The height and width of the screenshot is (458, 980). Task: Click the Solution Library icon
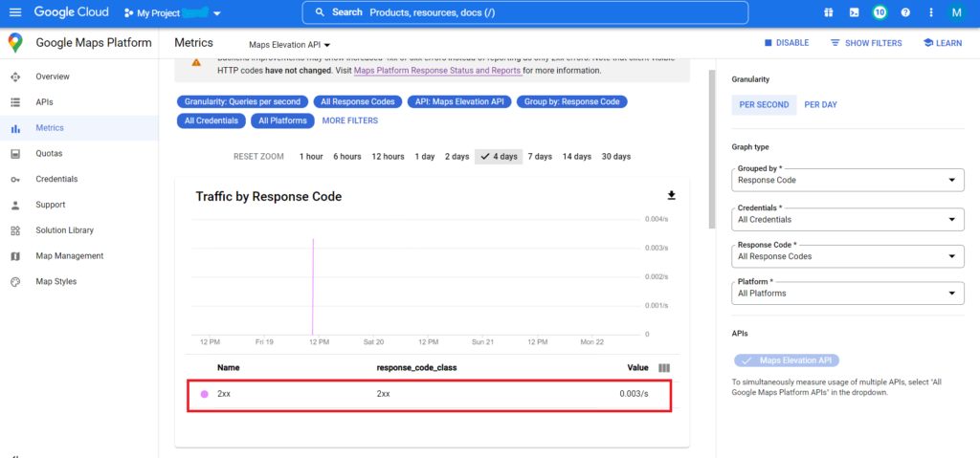tap(15, 230)
